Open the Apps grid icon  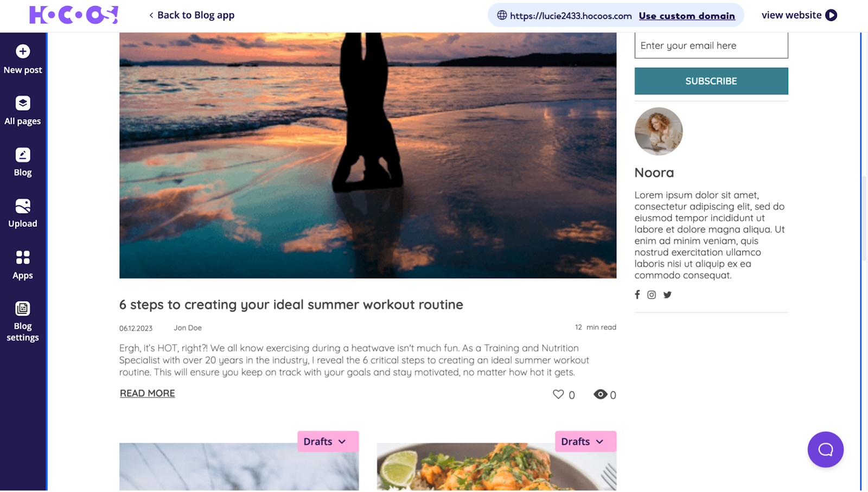coord(23,257)
